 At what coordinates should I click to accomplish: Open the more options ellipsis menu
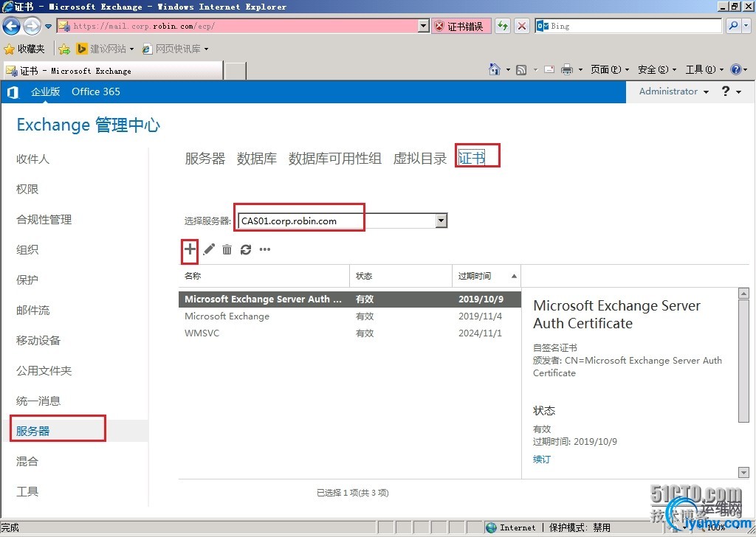pos(265,249)
